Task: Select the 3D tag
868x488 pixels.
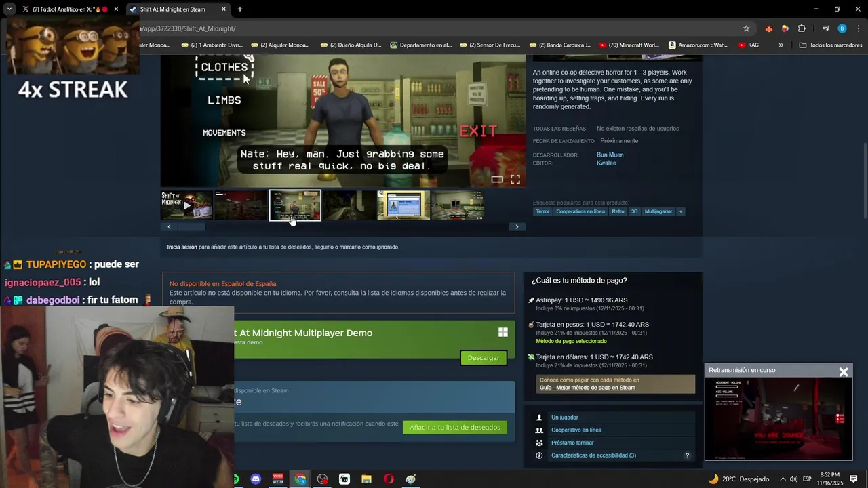Action: point(635,211)
